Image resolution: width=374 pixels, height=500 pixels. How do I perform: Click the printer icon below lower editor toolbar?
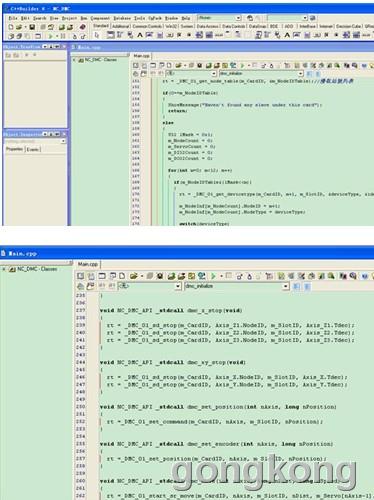[x=80, y=286]
